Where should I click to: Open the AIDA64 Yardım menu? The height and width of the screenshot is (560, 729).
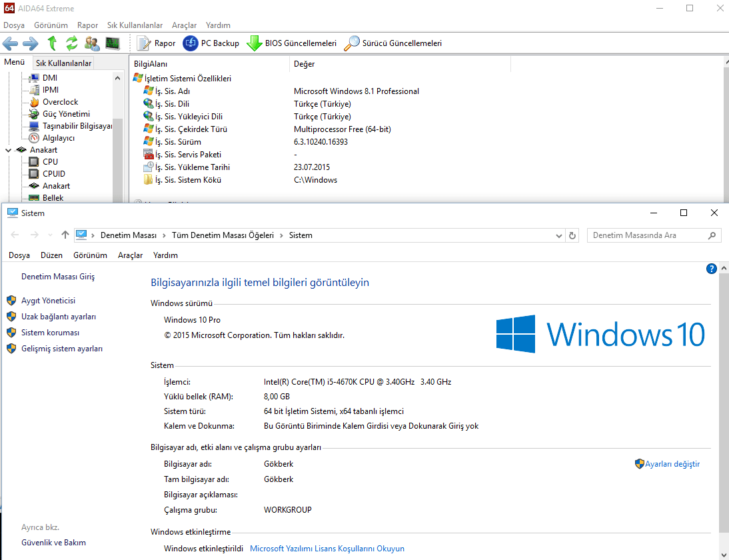[x=218, y=25]
